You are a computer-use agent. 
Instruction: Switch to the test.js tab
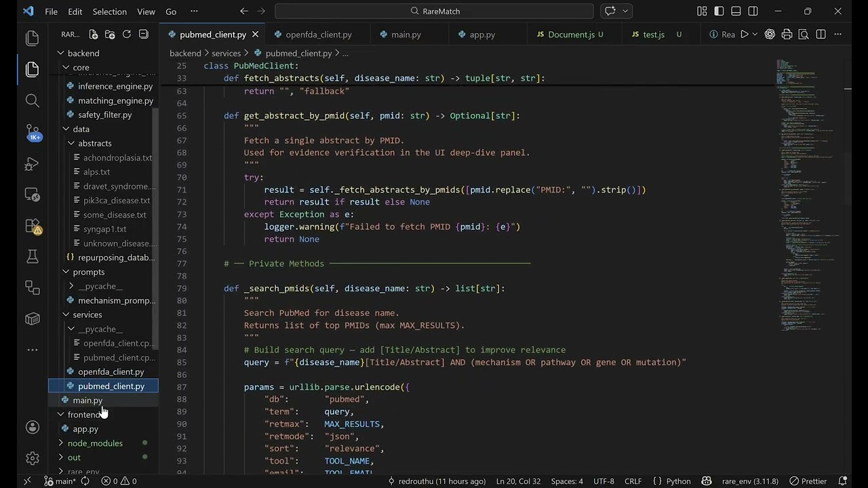click(x=654, y=35)
